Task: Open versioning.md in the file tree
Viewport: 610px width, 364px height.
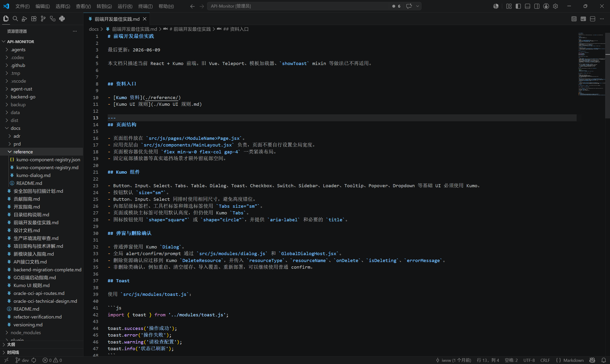Action: pyautogui.click(x=42, y=324)
